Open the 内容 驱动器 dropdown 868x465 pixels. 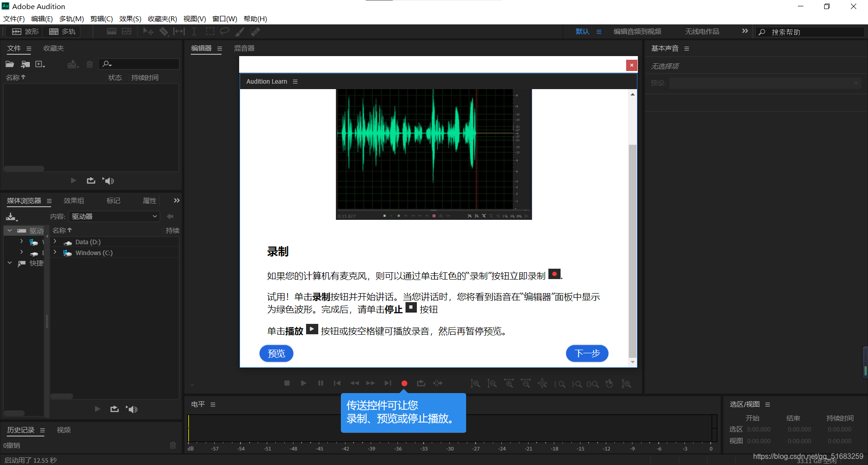tap(114, 217)
